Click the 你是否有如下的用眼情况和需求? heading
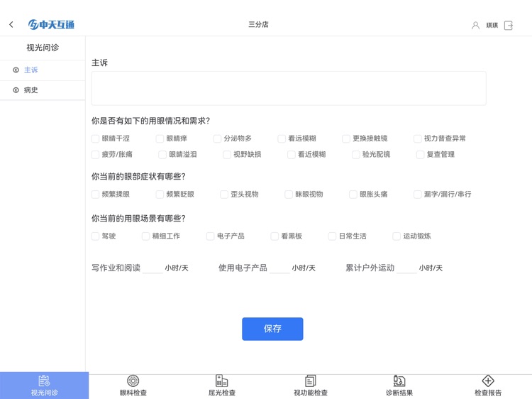The width and height of the screenshot is (532, 399). (150, 121)
